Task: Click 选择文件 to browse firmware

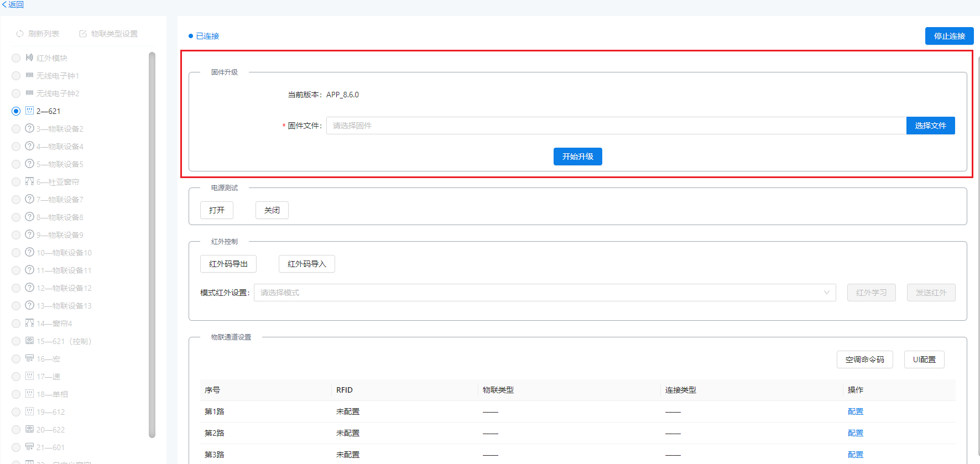Action: [930, 126]
